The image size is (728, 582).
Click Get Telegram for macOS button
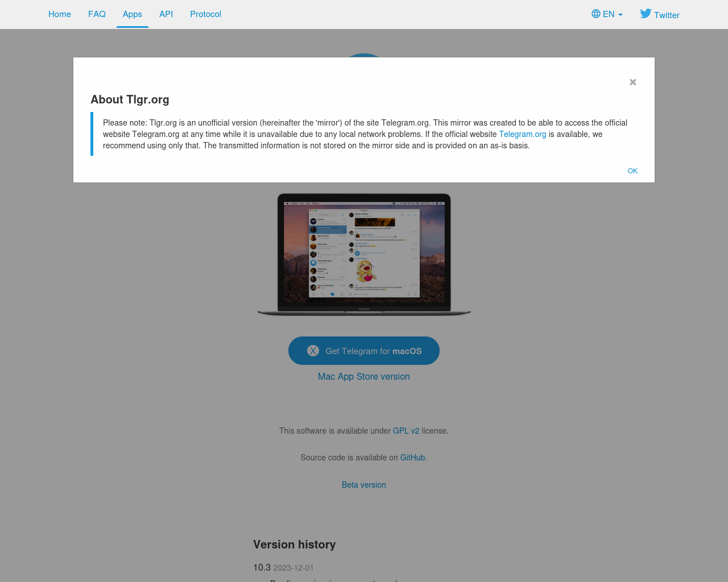(x=364, y=351)
